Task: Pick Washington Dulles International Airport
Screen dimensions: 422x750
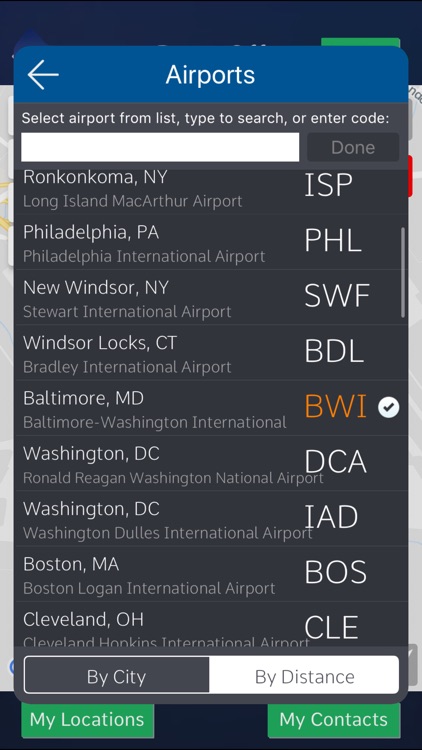Action: pyautogui.click(x=167, y=533)
